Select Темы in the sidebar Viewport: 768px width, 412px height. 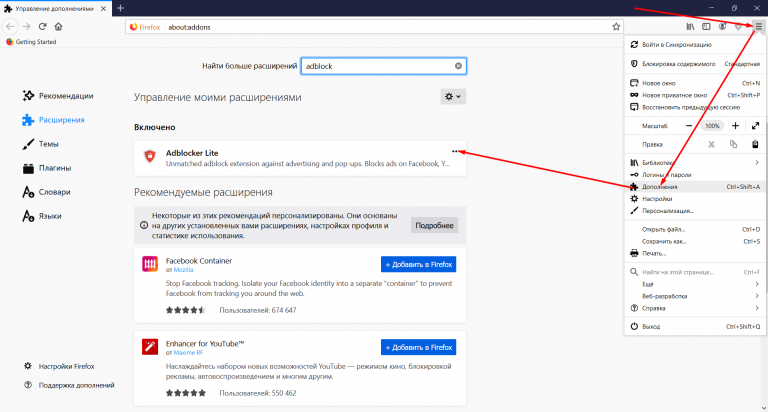40,144
